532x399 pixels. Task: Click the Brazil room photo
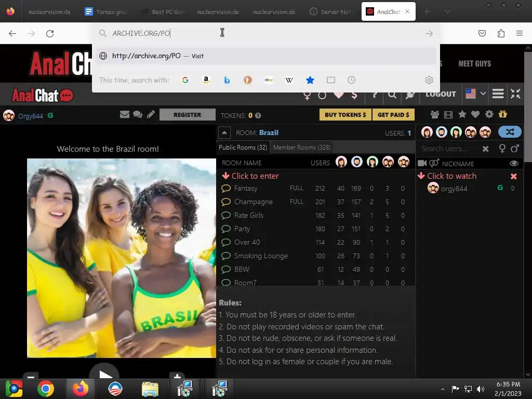point(122,258)
